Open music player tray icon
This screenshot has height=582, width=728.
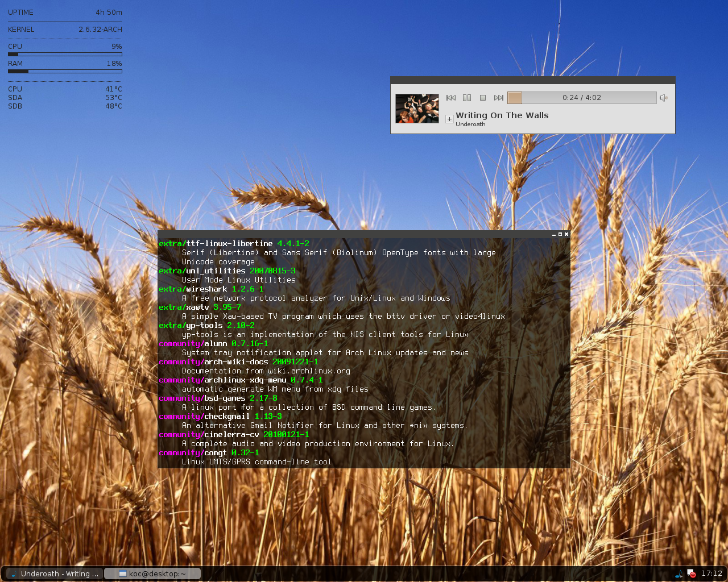click(679, 573)
